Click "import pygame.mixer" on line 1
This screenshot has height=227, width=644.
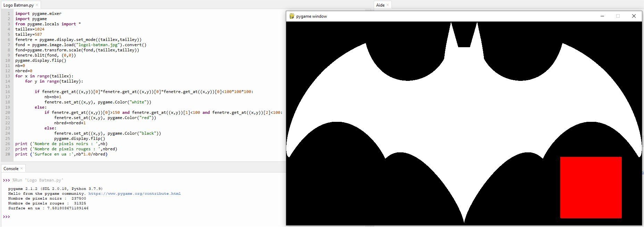coord(38,14)
